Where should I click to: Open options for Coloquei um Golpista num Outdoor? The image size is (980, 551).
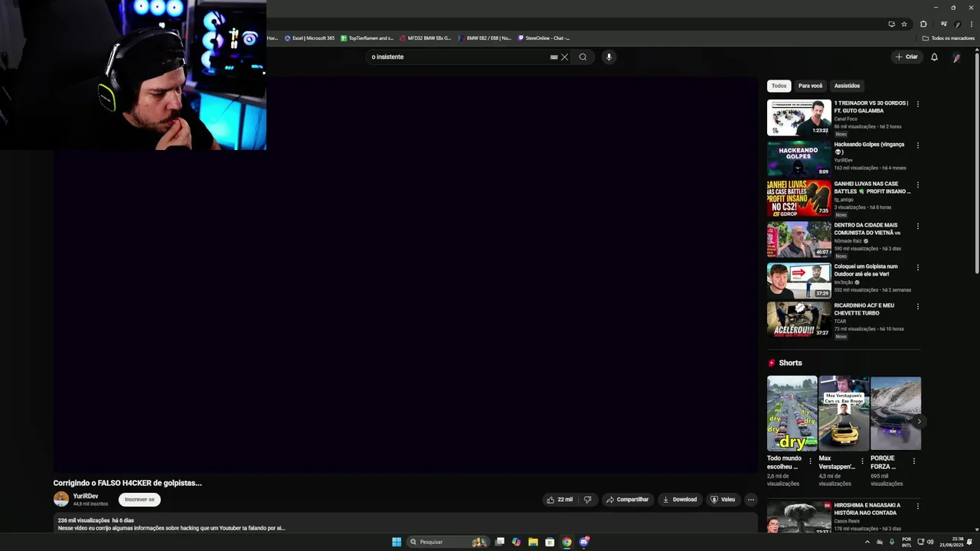917,268
